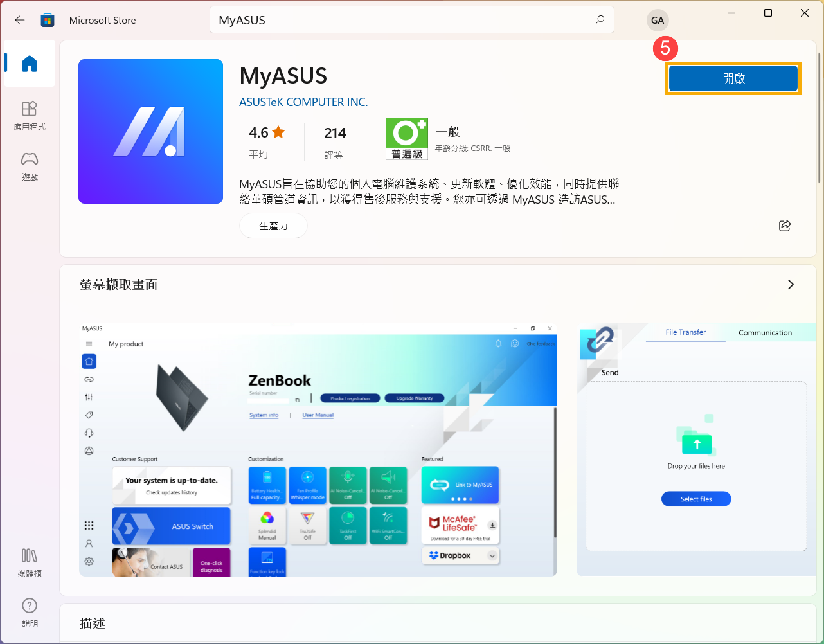Open the 說明 (Help) sidebar item
The height and width of the screenshot is (644, 824).
[30, 613]
